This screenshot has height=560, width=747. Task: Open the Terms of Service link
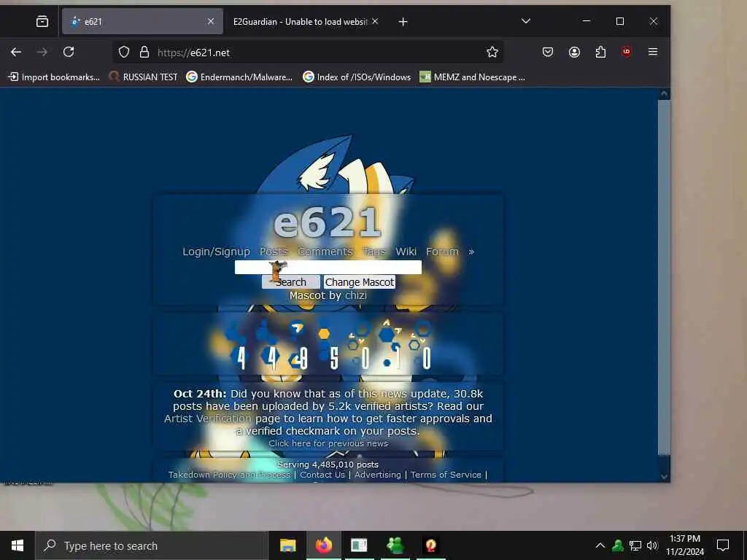click(x=446, y=475)
